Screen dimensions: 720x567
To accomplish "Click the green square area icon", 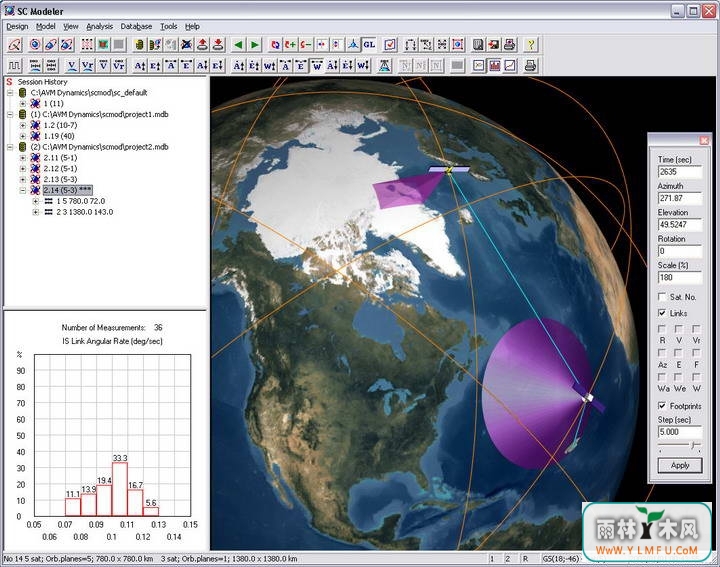I will (x=103, y=45).
